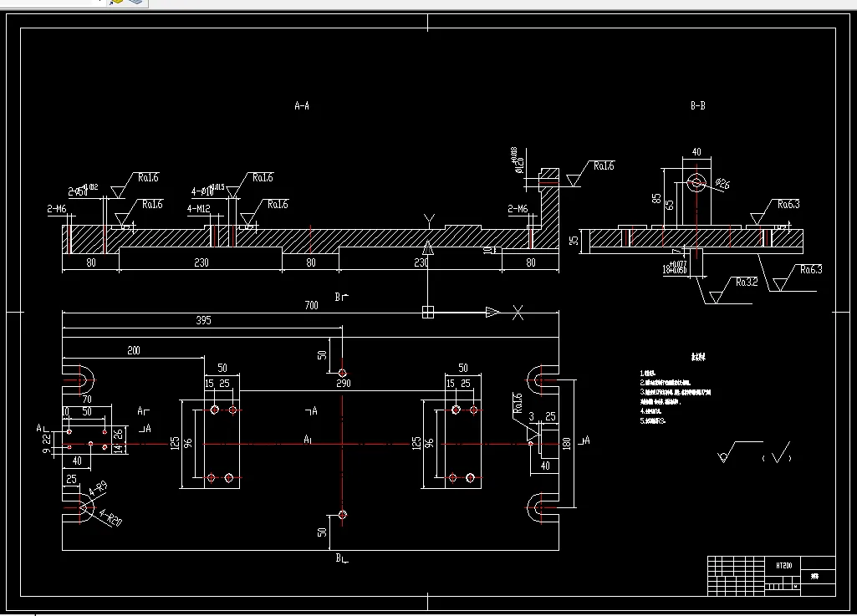Select the 2-M6 callout at section's left end

[57, 208]
